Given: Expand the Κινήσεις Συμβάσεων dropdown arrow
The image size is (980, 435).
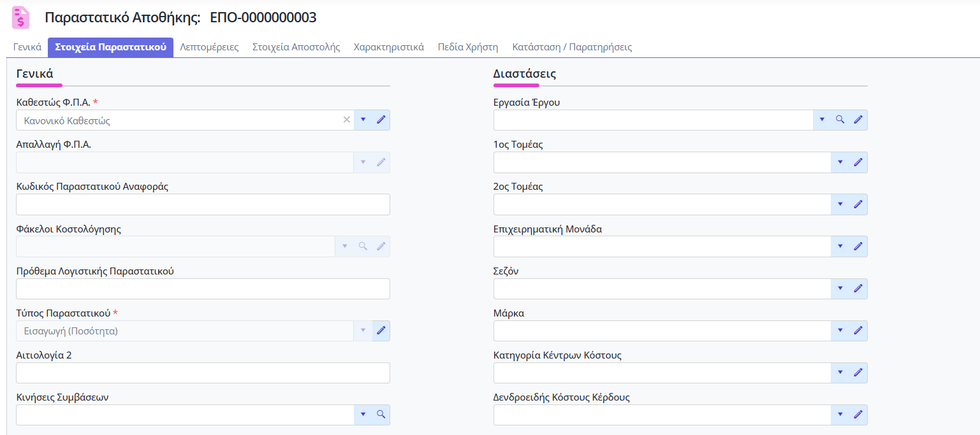Looking at the screenshot, I should [363, 415].
